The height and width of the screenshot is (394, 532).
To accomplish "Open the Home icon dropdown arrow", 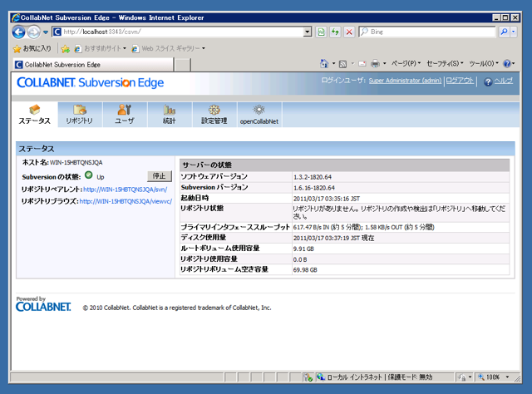I will pos(333,63).
